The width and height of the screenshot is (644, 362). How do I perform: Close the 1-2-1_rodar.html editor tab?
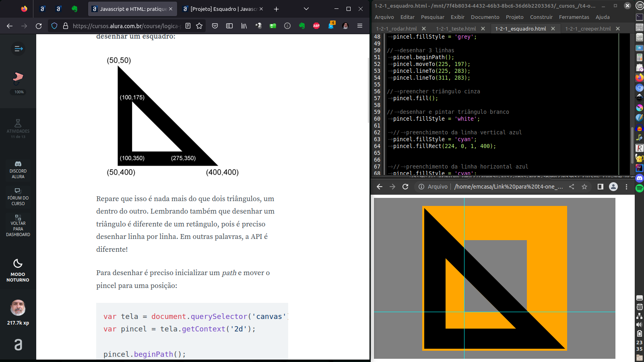coord(424,29)
